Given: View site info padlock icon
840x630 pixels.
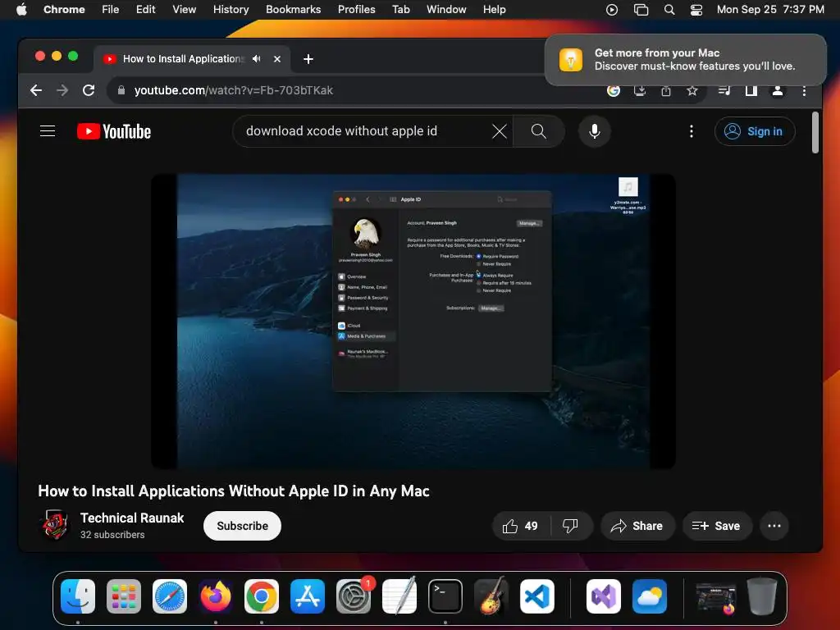Looking at the screenshot, I should tap(121, 90).
